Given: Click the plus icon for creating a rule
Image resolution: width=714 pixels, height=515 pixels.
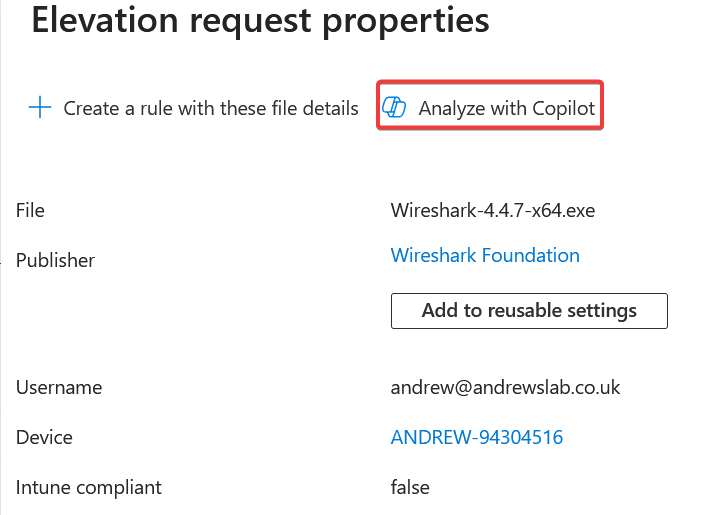Looking at the screenshot, I should 40,107.
